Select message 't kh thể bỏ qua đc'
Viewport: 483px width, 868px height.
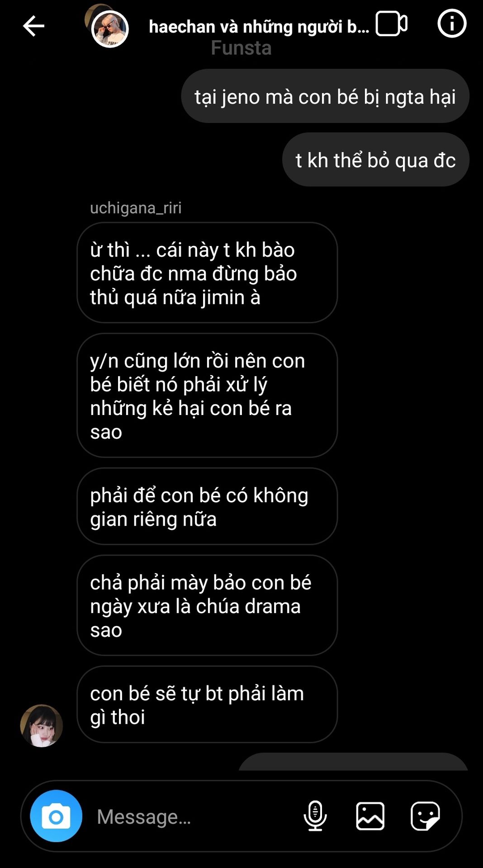(x=376, y=160)
